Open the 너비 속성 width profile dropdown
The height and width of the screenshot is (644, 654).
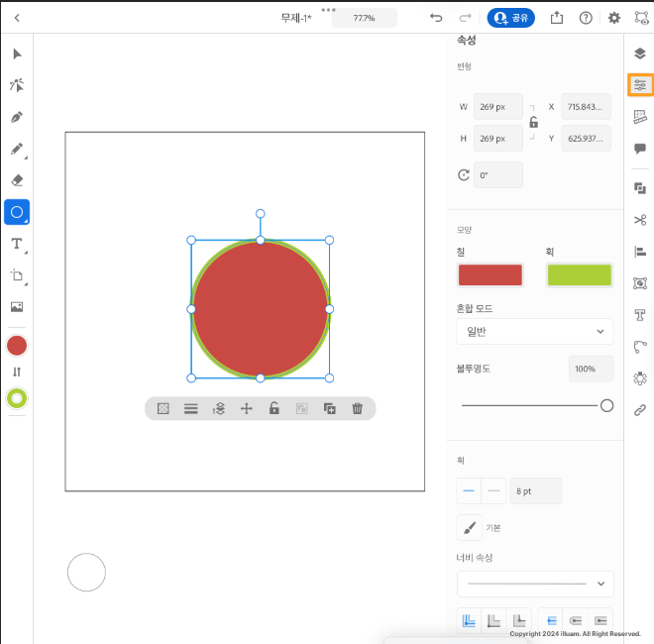(535, 584)
